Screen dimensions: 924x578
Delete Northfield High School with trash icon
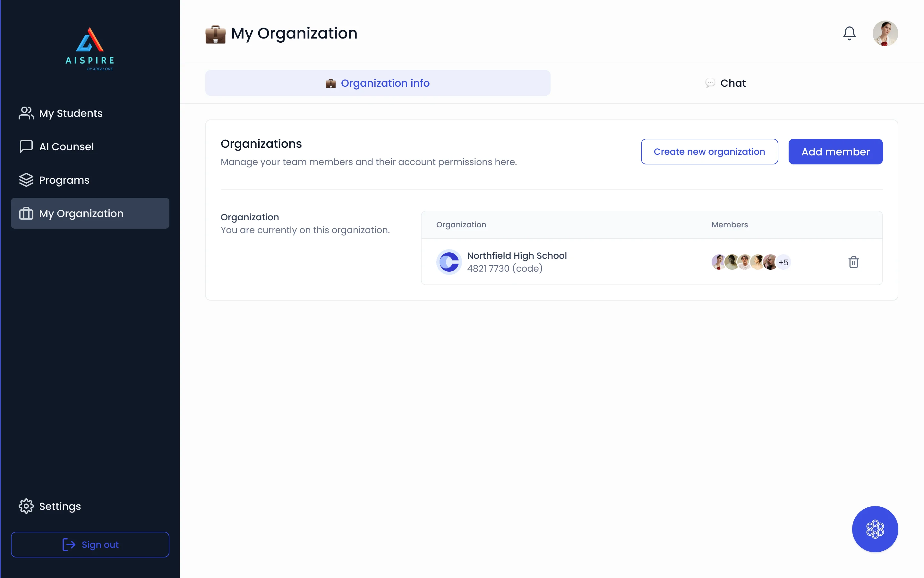coord(853,262)
